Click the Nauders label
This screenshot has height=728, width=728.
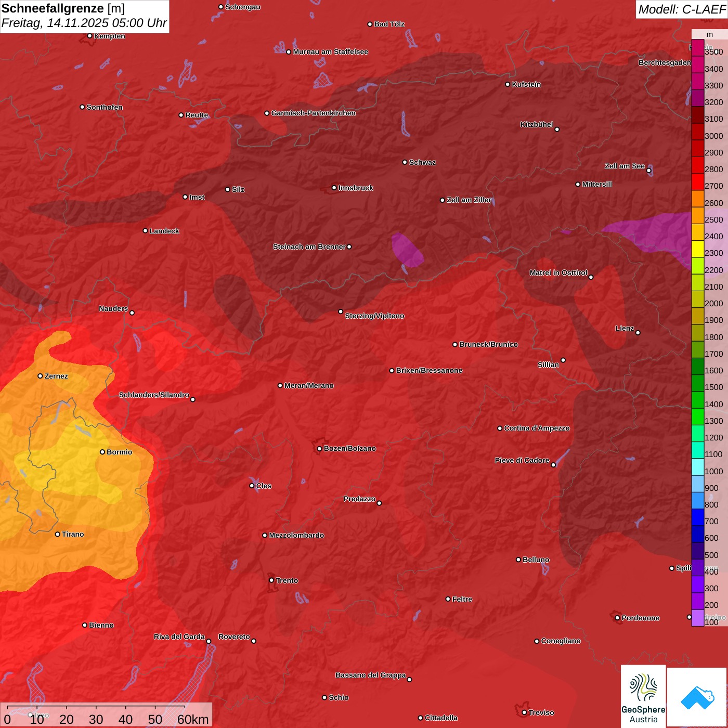pyautogui.click(x=113, y=308)
